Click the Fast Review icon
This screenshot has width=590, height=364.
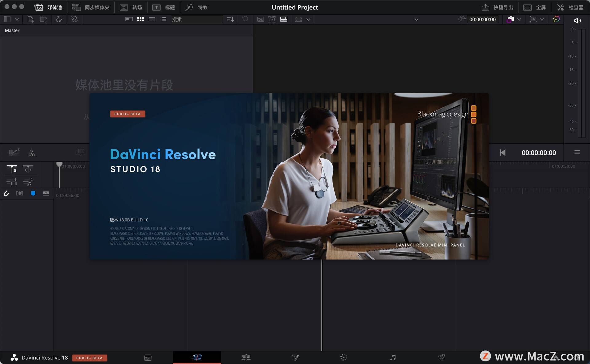(x=533, y=19)
